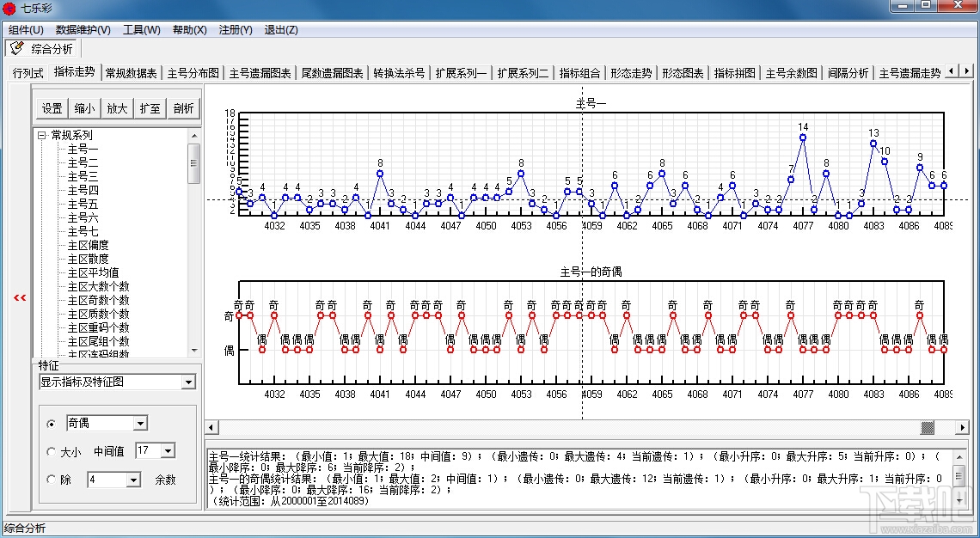The height and width of the screenshot is (538, 980).
Task: Switch to the 主号遗漏走势 tab
Action: click(x=910, y=73)
